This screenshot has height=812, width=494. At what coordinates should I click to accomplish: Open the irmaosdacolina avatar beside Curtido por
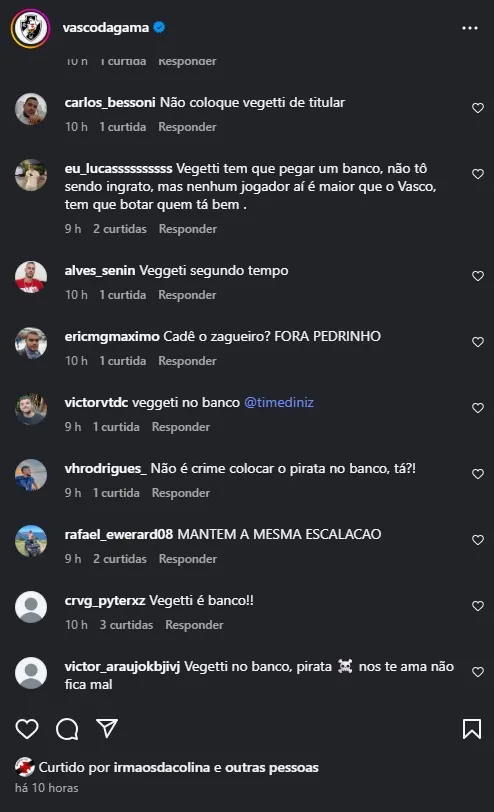[x=24, y=767]
